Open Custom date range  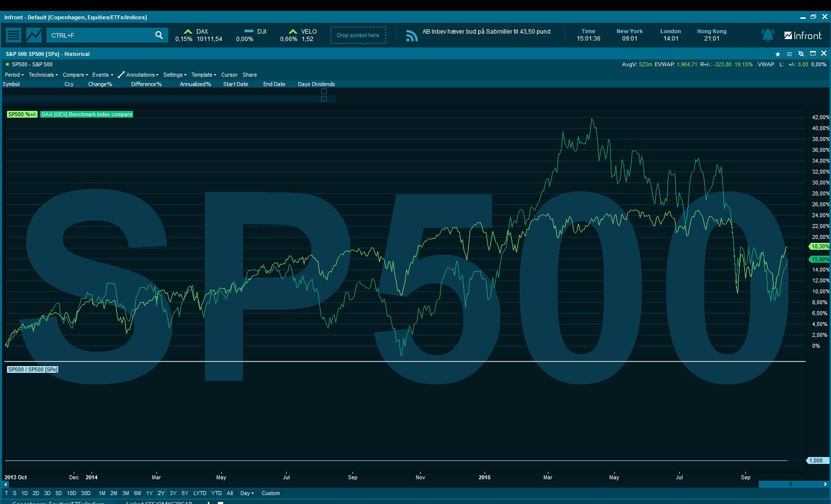(x=271, y=493)
